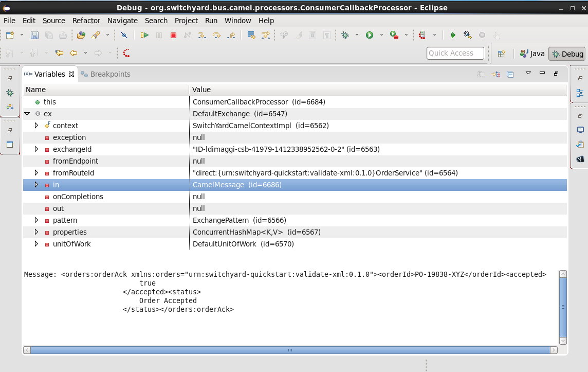Open the Navigate menu
The width and height of the screenshot is (588, 372).
tap(122, 21)
